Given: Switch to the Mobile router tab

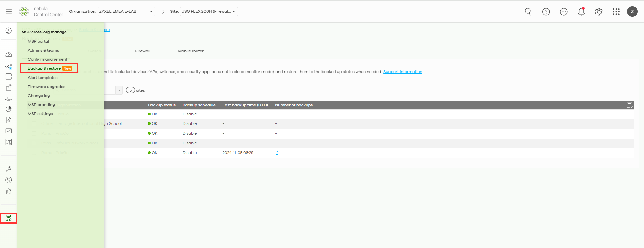Looking at the screenshot, I should tap(191, 51).
